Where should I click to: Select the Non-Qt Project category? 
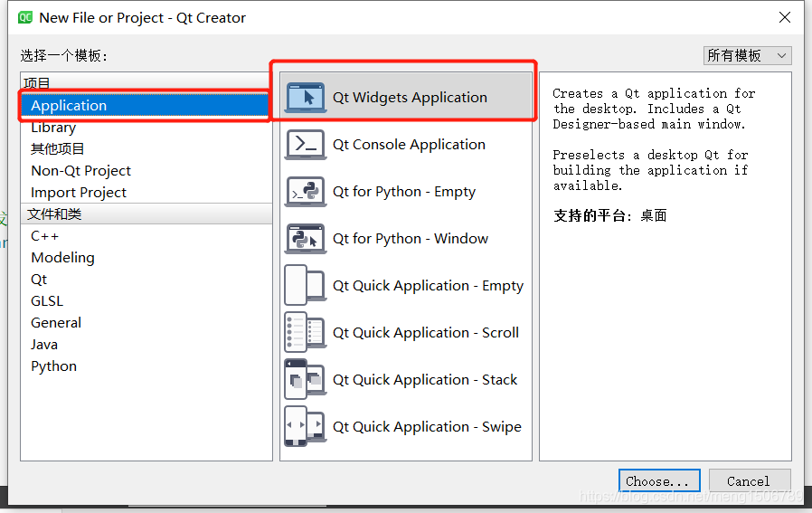pyautogui.click(x=146, y=171)
